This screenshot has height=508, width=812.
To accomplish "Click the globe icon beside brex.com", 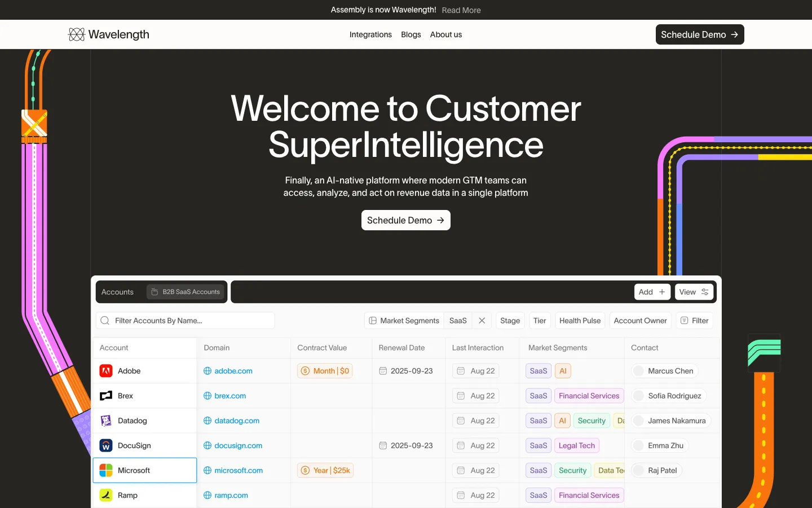I will click(x=208, y=396).
